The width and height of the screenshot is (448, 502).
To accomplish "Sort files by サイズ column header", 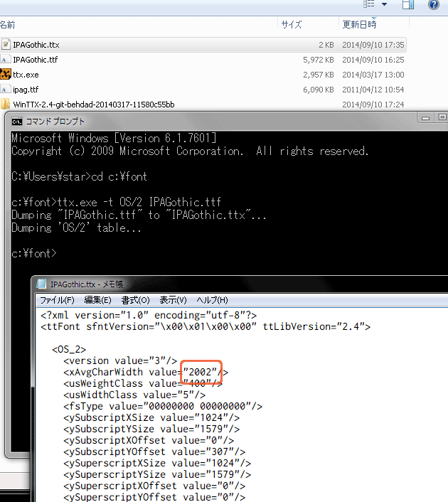I will [292, 25].
